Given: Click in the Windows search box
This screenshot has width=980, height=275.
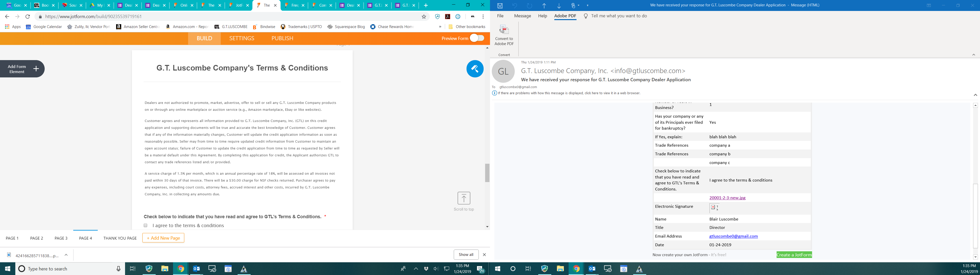Looking at the screenshot, I should tap(57, 269).
